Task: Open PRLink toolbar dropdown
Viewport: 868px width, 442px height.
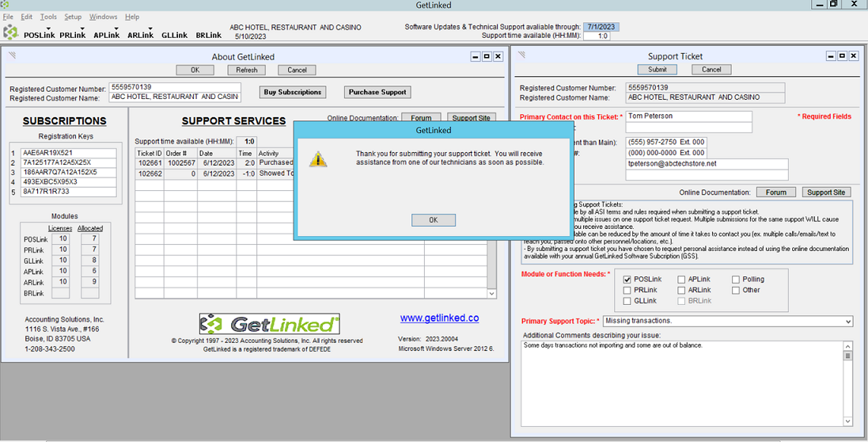Action: click(x=73, y=35)
